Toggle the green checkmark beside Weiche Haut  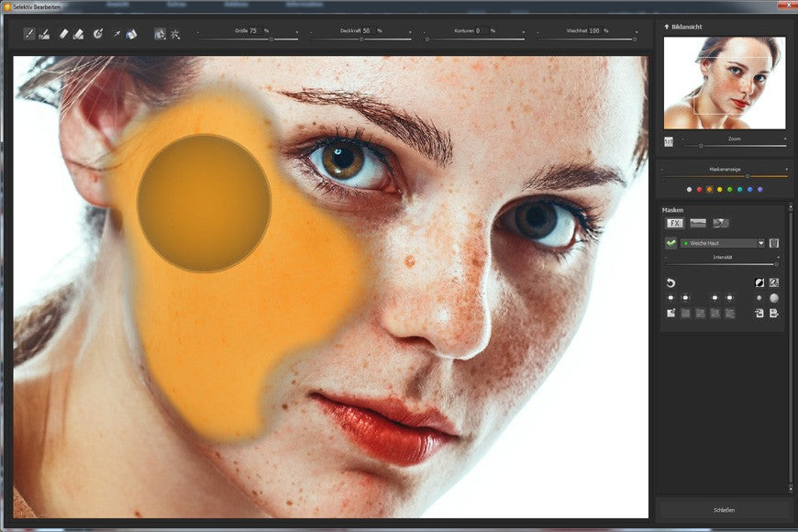(x=671, y=243)
